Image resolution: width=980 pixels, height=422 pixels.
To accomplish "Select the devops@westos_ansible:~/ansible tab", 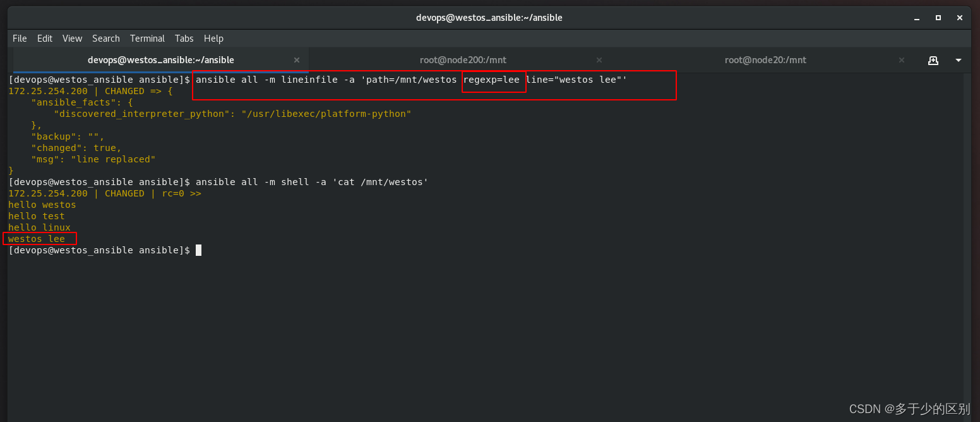I will click(160, 60).
